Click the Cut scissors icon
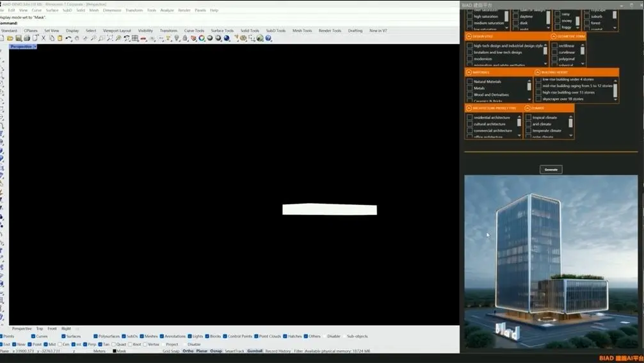 tap(44, 38)
